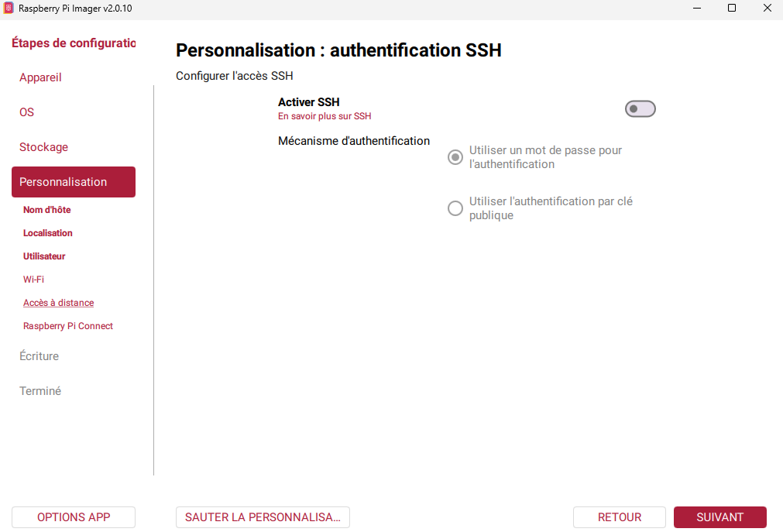Open the En savoir plus sur SSH link

pyautogui.click(x=325, y=116)
